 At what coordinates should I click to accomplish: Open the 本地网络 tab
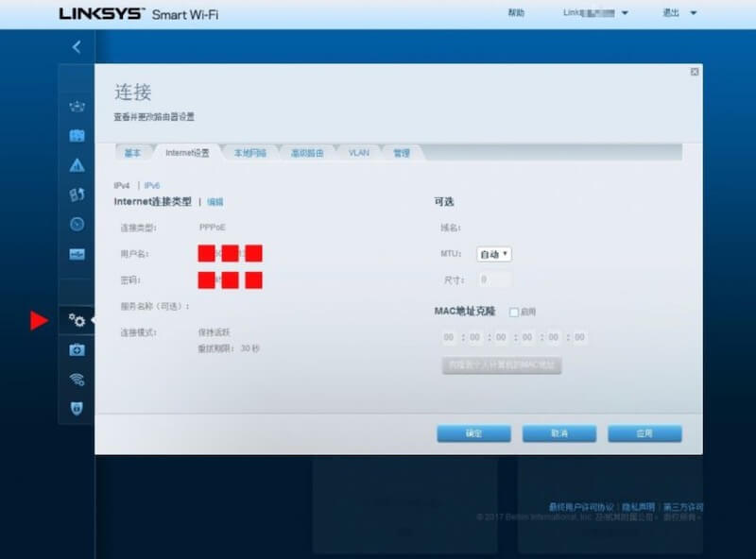coord(251,151)
